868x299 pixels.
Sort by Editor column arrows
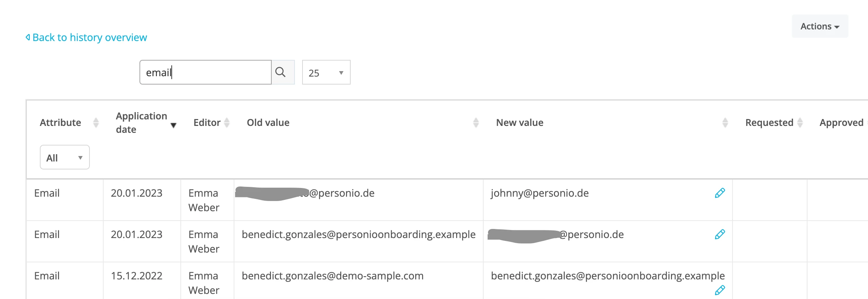coord(227,123)
